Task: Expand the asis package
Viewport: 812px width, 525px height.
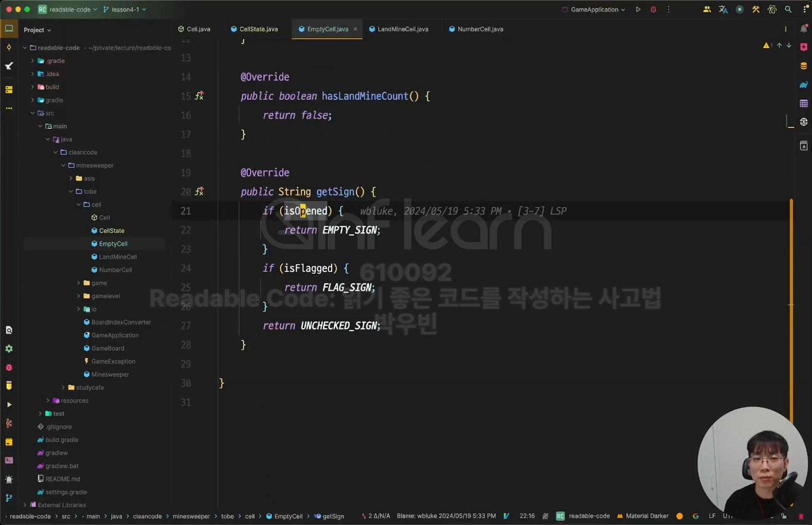Action: coord(71,178)
